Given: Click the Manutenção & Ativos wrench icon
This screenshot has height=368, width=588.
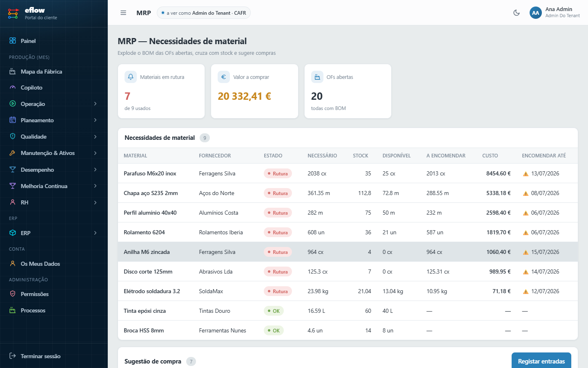Looking at the screenshot, I should (x=13, y=153).
